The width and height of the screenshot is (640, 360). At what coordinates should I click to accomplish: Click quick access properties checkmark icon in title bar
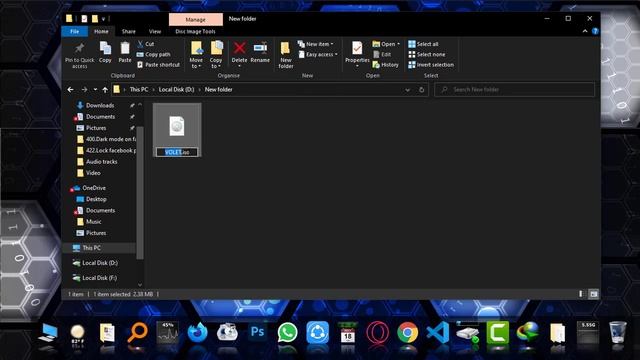click(x=84, y=18)
